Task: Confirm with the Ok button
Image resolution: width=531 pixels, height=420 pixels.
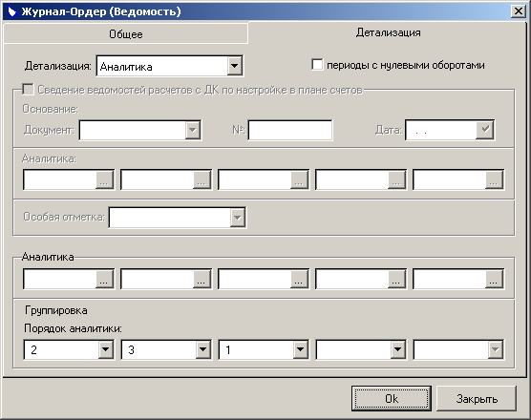Action: click(x=392, y=399)
